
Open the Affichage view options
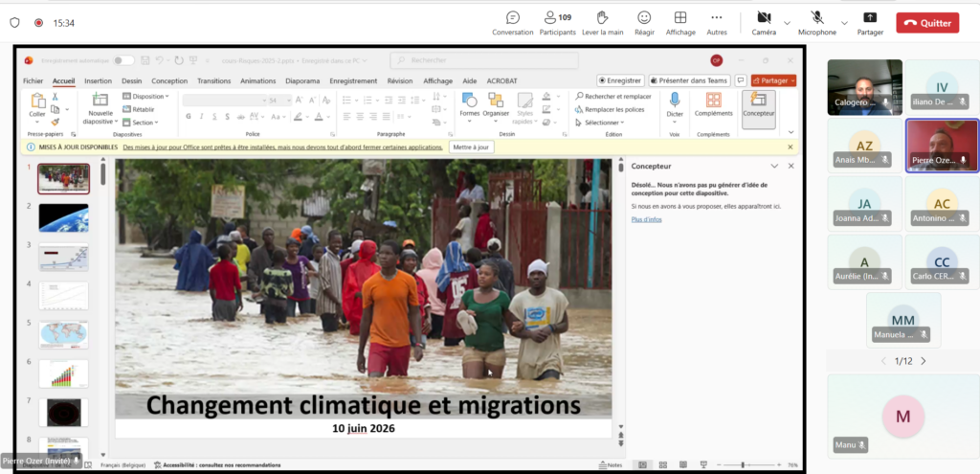(680, 23)
